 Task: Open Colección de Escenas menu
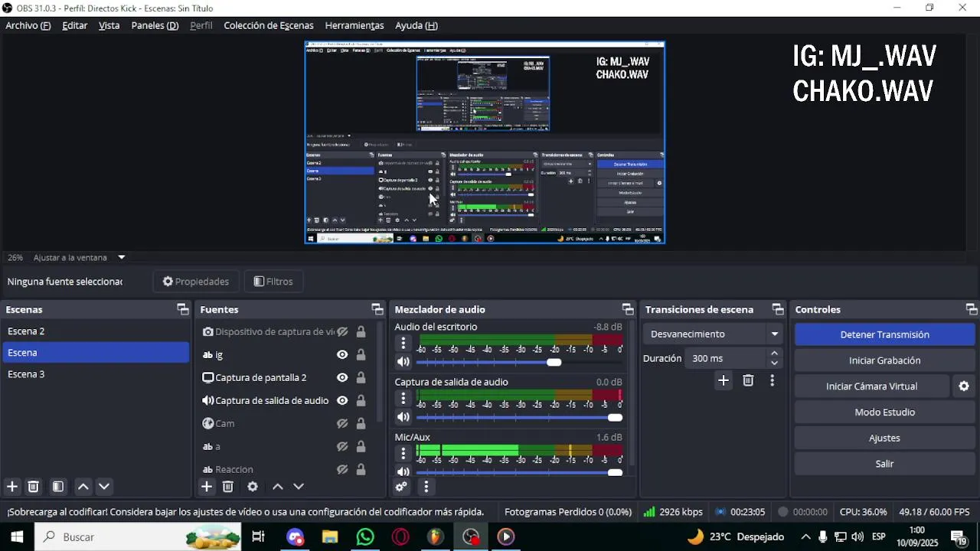269,25
